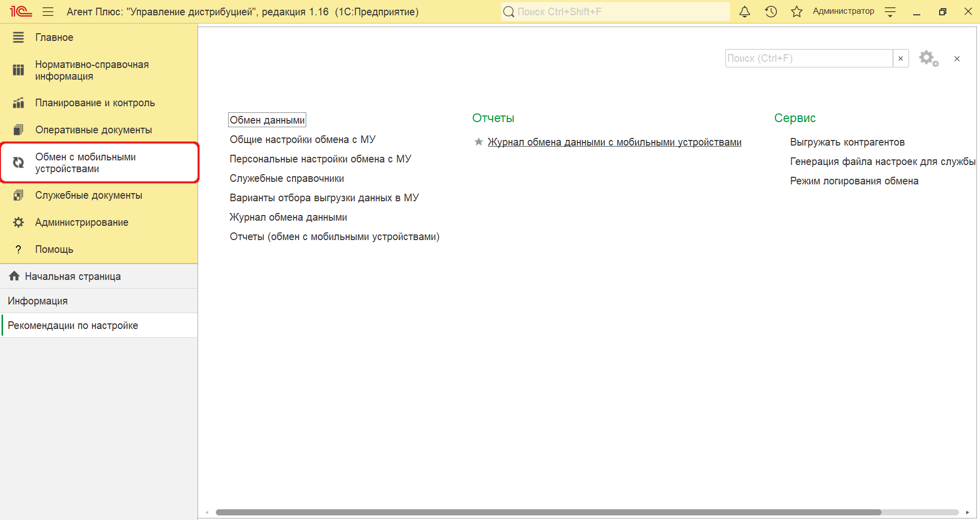This screenshot has width=980, height=520.
Task: Go to Нормативно-справочная информация section
Action: point(92,70)
